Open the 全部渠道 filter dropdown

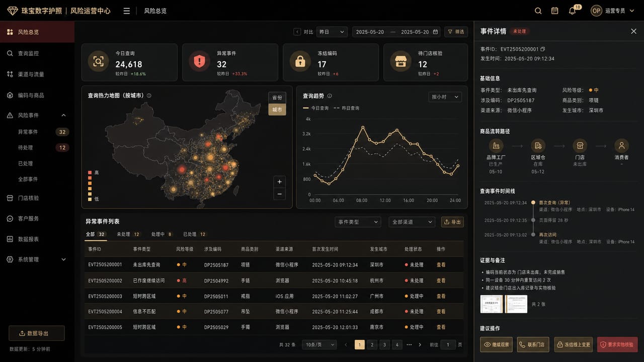point(412,222)
